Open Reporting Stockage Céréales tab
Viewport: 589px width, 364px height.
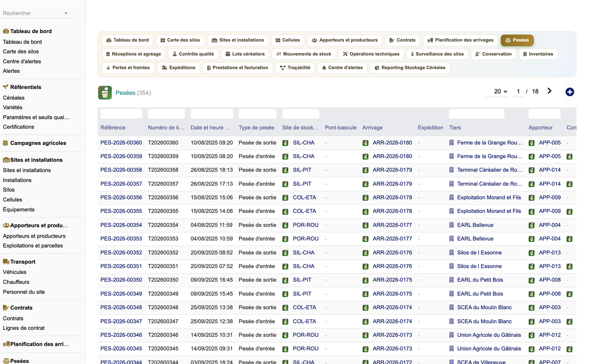(410, 68)
